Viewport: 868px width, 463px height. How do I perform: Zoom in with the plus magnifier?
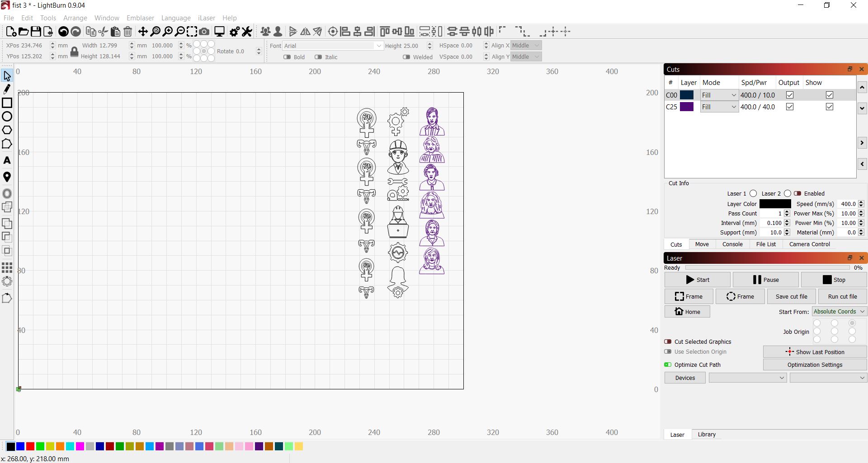click(x=168, y=32)
